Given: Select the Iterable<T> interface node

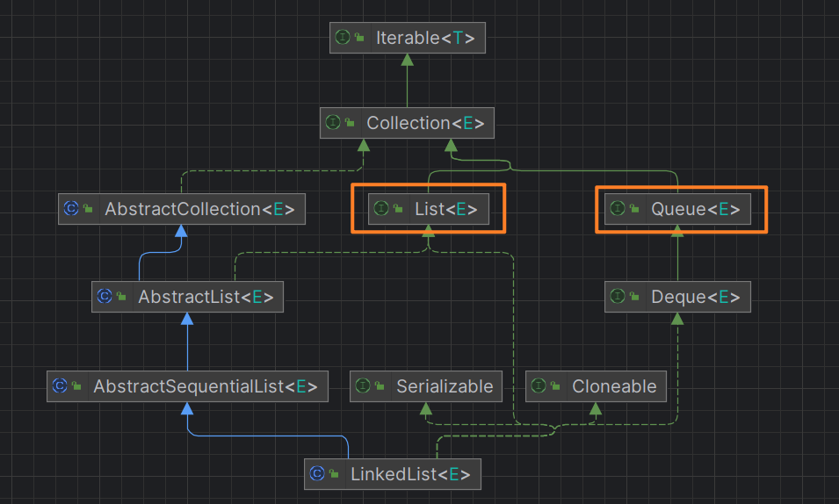Looking at the screenshot, I should click(407, 38).
